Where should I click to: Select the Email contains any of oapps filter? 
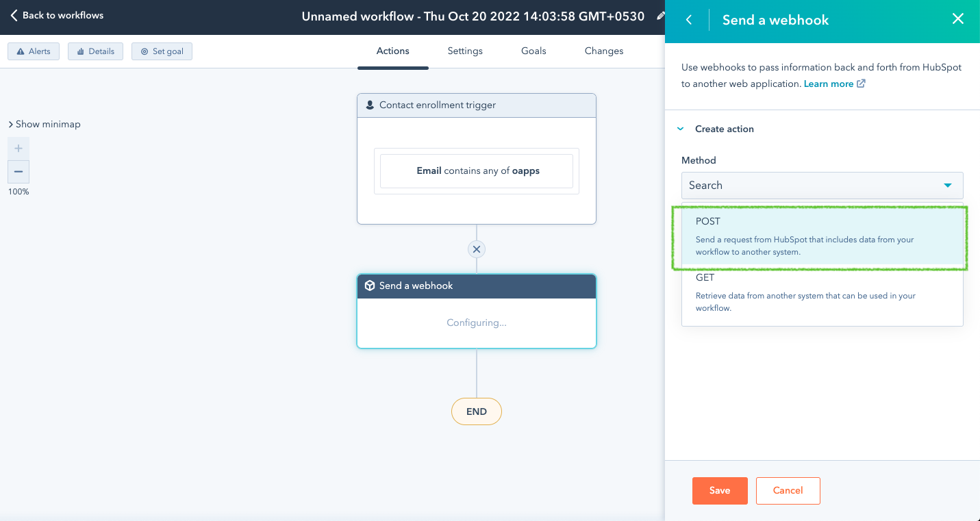tap(477, 171)
